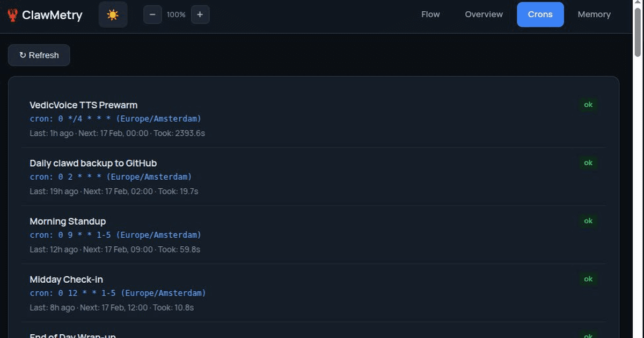Screen dimensions: 644x338
Task: Click the Morning Standup job title
Action: click(68, 221)
